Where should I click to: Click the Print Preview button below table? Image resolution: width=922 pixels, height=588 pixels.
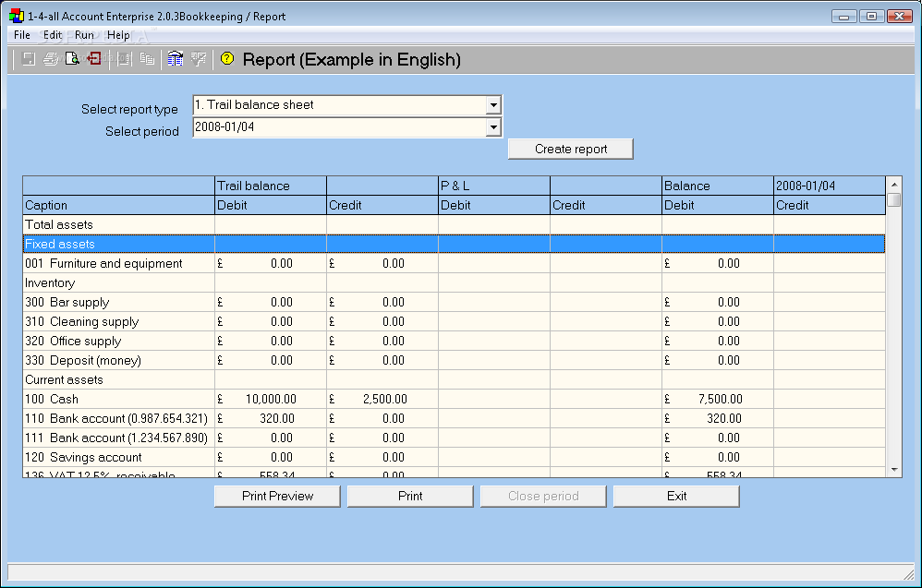pyautogui.click(x=277, y=496)
